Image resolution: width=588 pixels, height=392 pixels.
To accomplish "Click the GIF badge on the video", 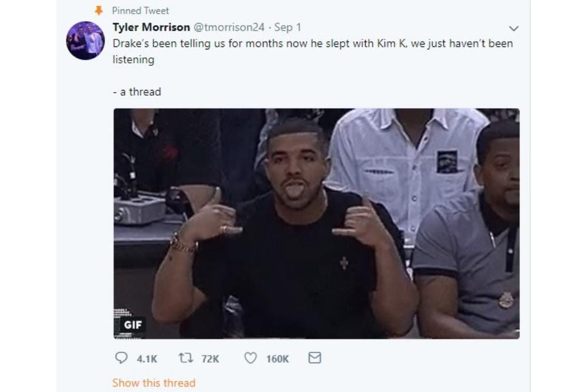I will click(x=132, y=324).
